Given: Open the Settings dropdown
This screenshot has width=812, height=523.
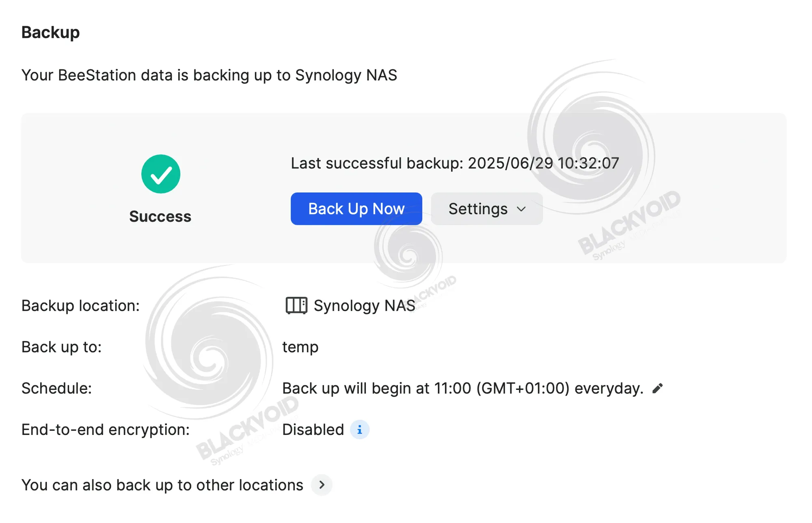Looking at the screenshot, I should pos(487,209).
